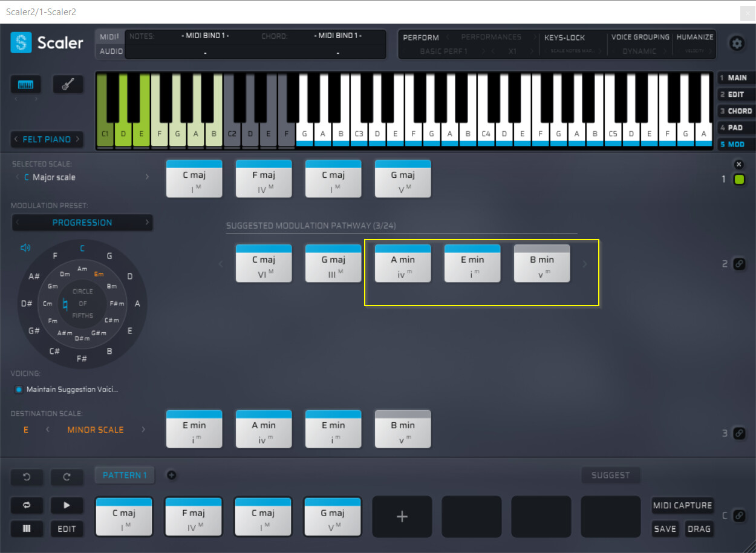
Task: Click the SAVE button
Action: pyautogui.click(x=665, y=529)
